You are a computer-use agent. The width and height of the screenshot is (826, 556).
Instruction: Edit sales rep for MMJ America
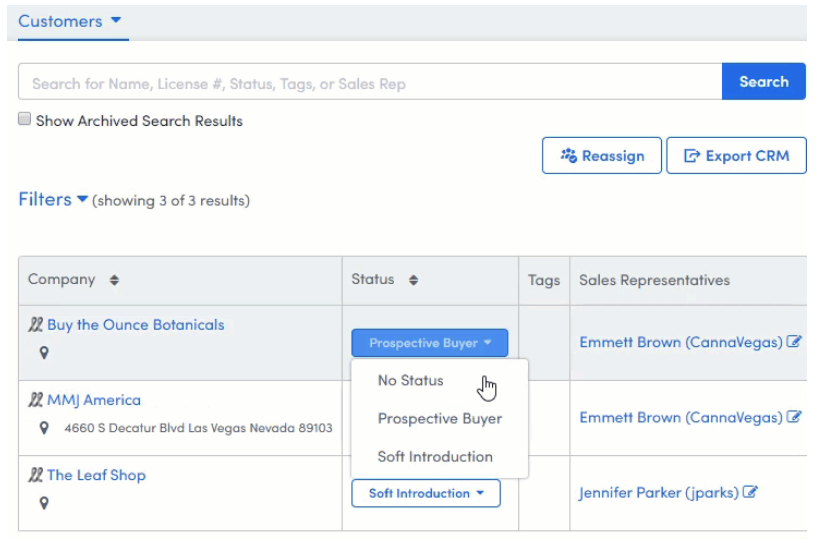click(794, 417)
